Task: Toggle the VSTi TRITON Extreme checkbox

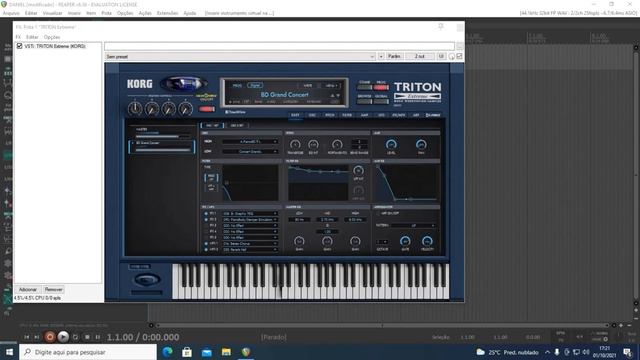Action: (19, 46)
